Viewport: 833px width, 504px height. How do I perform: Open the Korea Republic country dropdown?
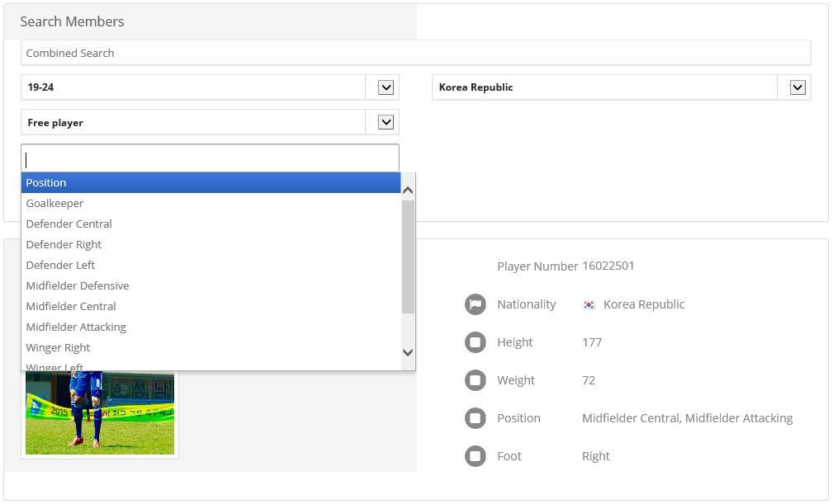click(621, 87)
